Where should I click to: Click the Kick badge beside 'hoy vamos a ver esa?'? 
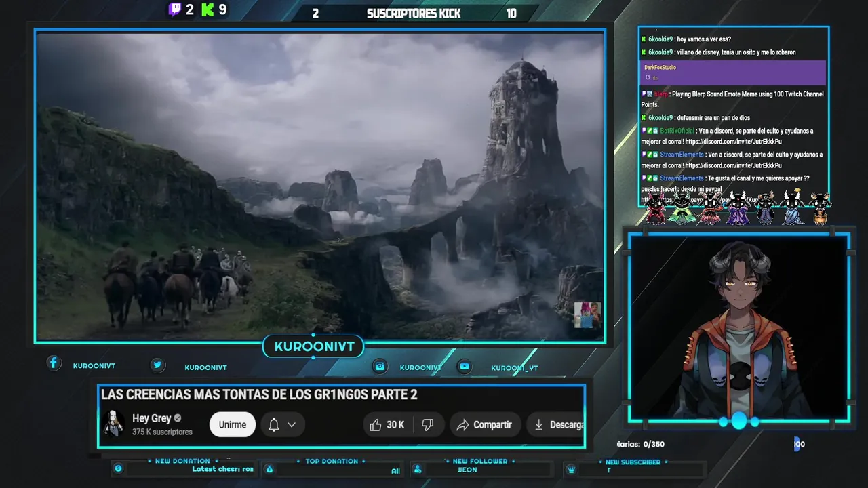pos(644,39)
